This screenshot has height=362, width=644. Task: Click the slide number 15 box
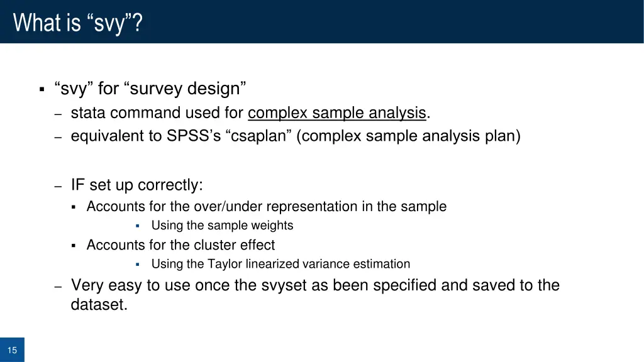[12, 349]
